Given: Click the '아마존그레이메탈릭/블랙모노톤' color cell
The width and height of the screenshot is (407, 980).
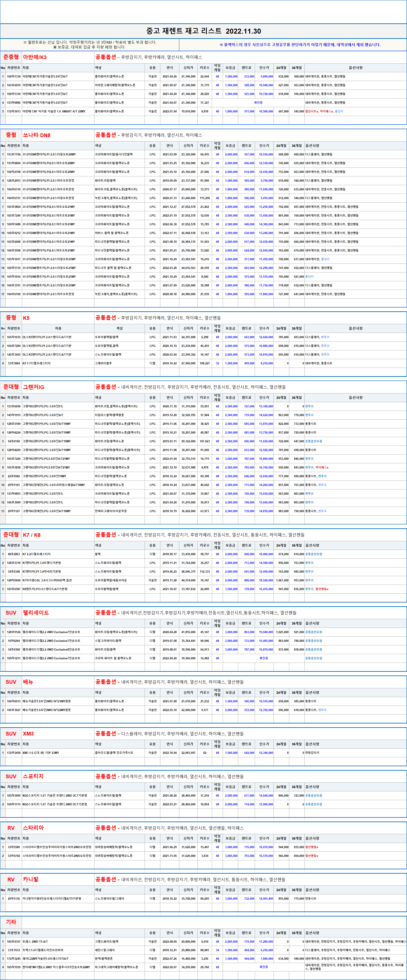Looking at the screenshot, I should (119, 85).
